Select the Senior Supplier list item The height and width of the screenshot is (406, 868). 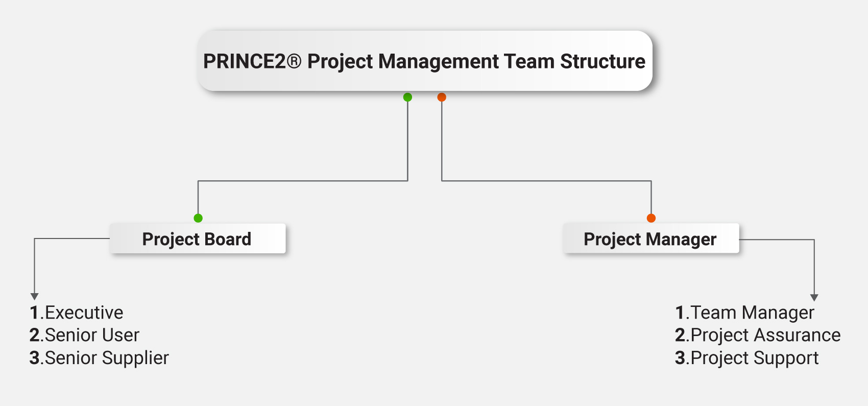(99, 358)
